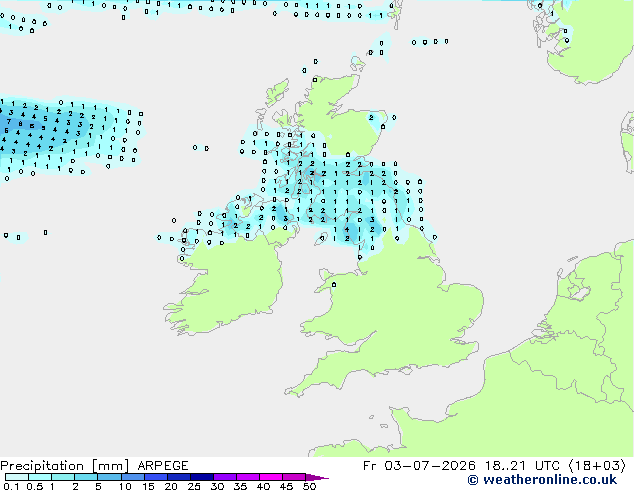Click the legend value label '25'

[194, 486]
